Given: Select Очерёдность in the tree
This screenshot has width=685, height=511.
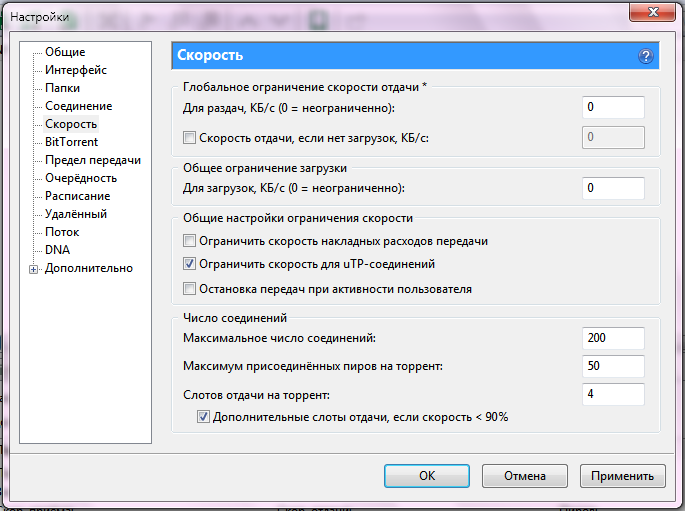Looking at the screenshot, I should 81,178.
